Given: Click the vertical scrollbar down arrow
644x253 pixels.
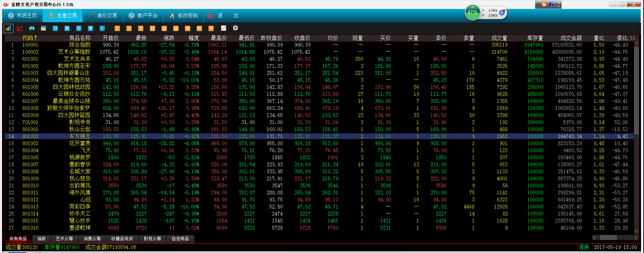Looking at the screenshot, I should 637,231.
